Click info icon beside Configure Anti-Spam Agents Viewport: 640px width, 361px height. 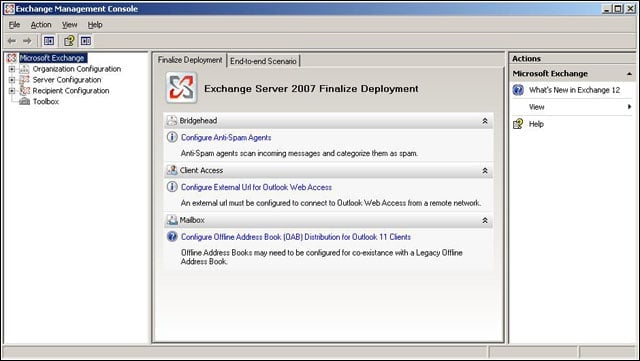click(x=172, y=137)
